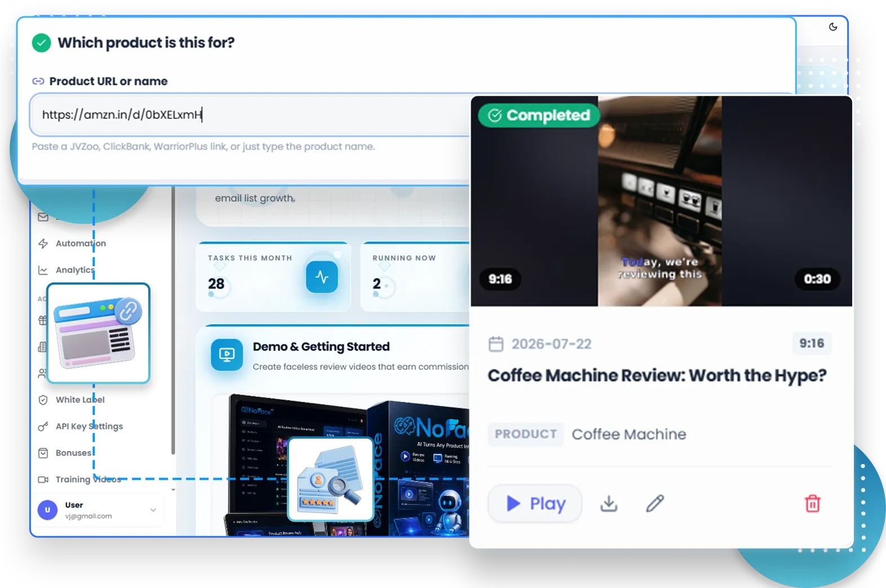Open API Key Settings in sidebar
Screen dimensions: 886x588
(x=89, y=426)
